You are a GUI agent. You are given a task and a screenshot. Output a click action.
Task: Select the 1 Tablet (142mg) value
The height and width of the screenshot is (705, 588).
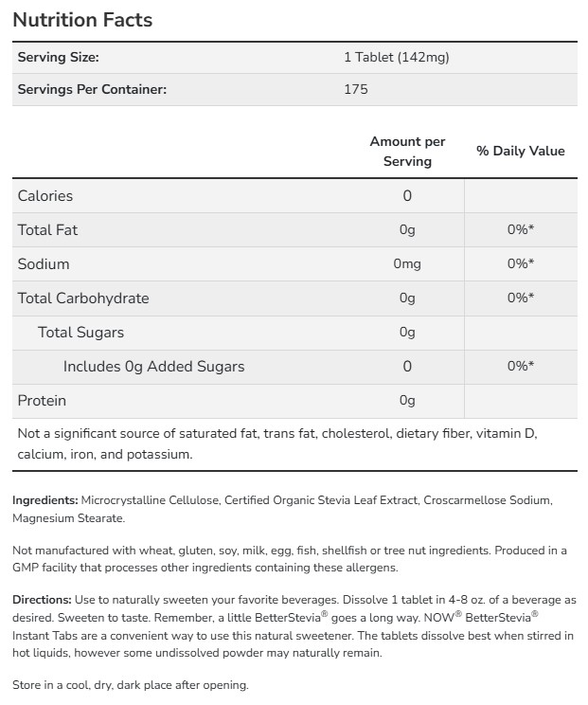point(396,57)
